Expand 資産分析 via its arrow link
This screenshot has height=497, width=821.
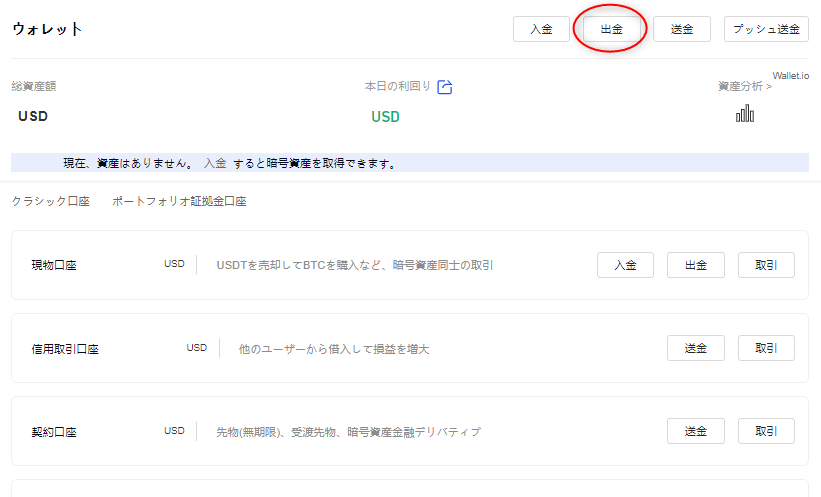[x=744, y=87]
